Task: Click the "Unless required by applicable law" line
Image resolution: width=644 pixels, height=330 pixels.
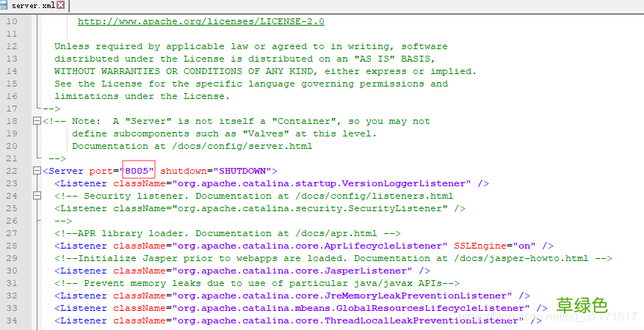Action: point(251,46)
